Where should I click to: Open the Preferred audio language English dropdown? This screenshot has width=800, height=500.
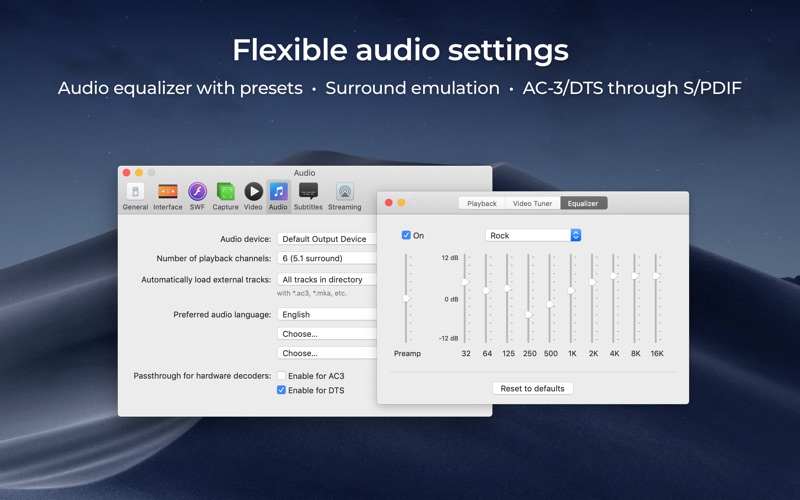click(x=327, y=314)
